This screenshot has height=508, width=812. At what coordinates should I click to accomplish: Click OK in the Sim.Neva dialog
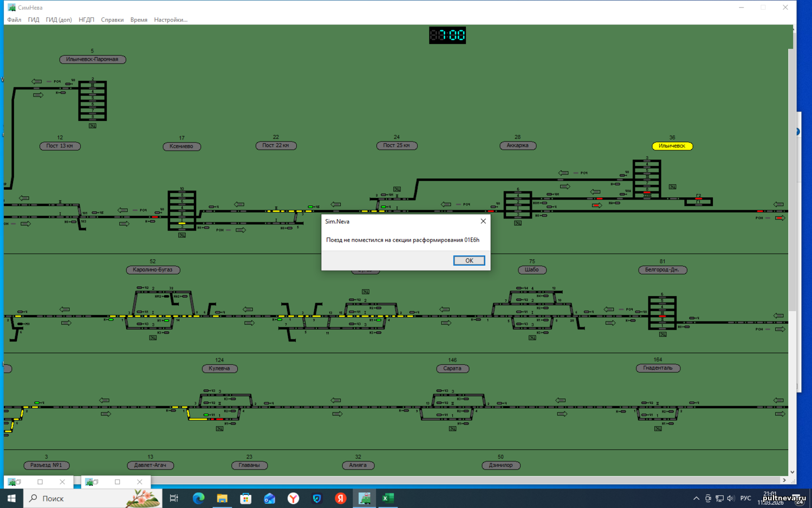pos(469,261)
